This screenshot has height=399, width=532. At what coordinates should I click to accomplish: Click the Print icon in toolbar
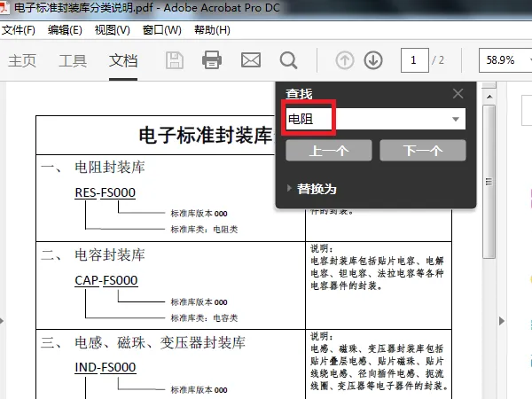(x=212, y=60)
